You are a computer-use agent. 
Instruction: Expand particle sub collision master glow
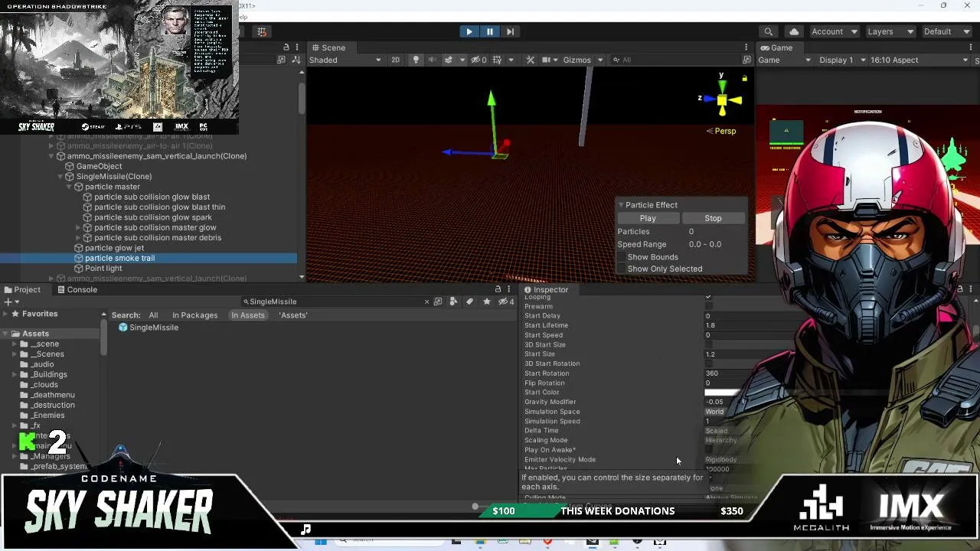[78, 227]
